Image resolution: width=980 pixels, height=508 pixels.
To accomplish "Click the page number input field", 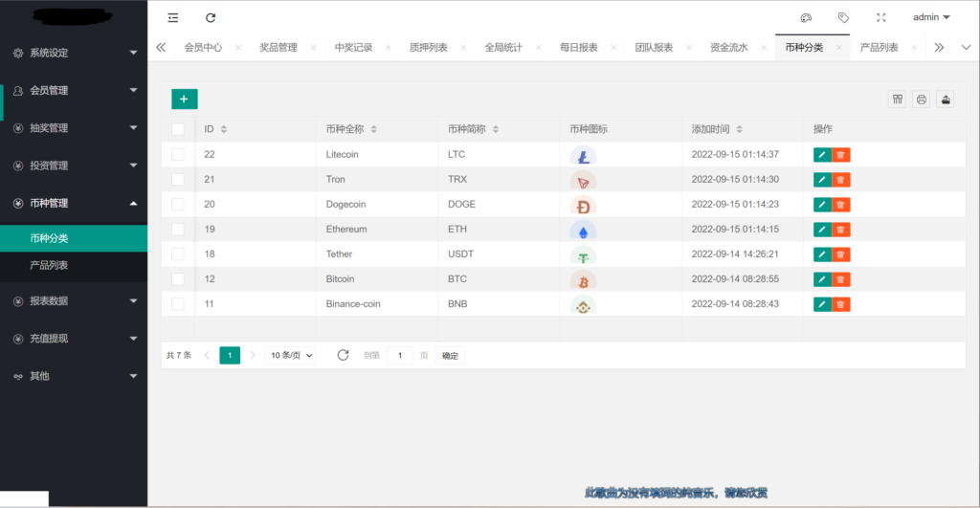I will [400, 355].
